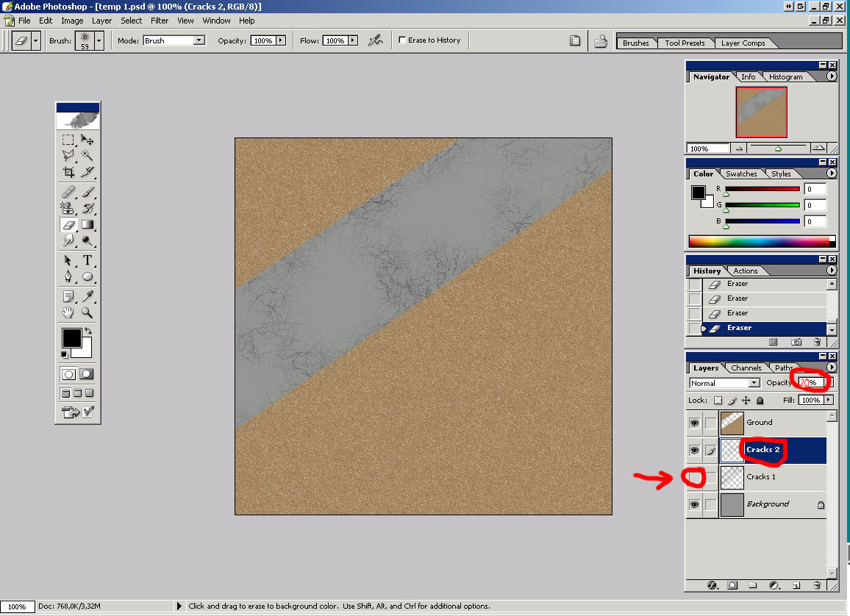This screenshot has width=850, height=616.
Task: Switch to the Channels tab
Action: pos(746,368)
